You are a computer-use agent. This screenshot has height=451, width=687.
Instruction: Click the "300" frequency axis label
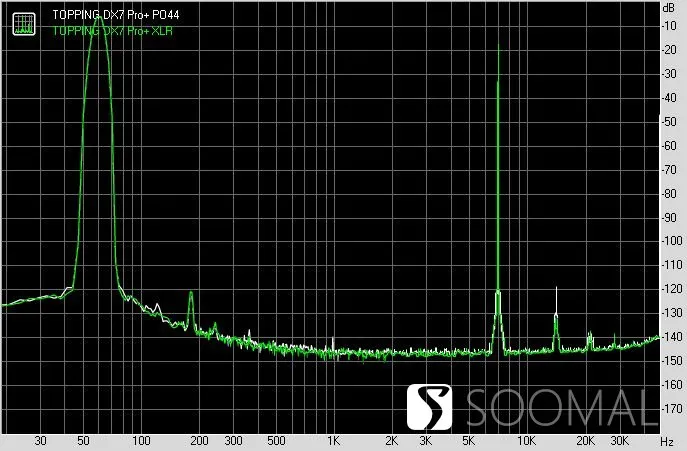tap(234, 441)
